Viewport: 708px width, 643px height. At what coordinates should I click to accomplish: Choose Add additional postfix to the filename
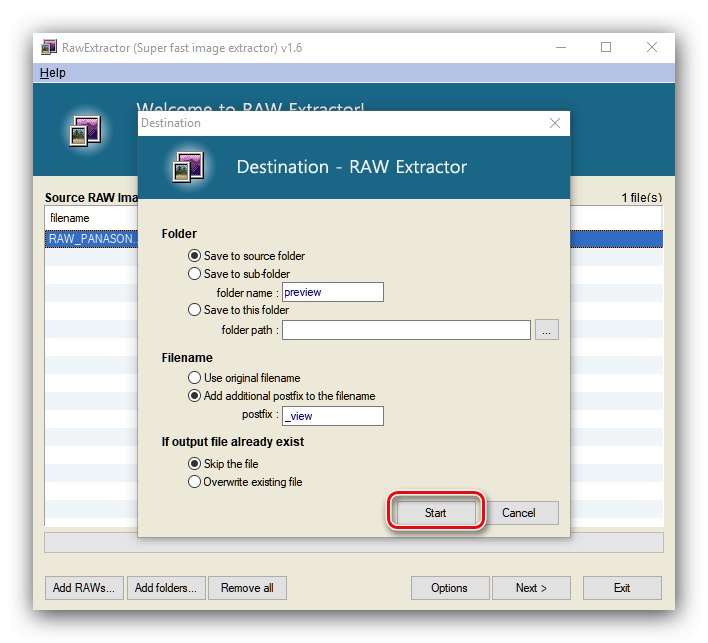click(282, 396)
